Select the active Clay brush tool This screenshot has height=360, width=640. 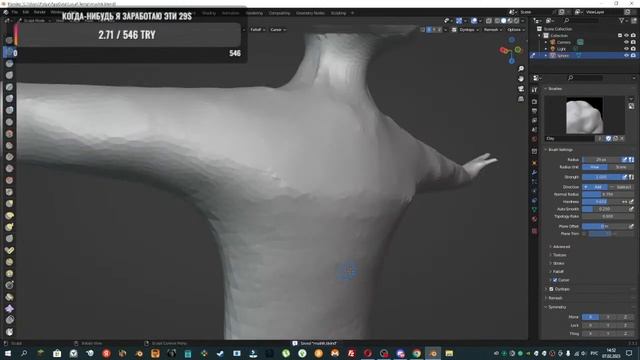coord(9,52)
